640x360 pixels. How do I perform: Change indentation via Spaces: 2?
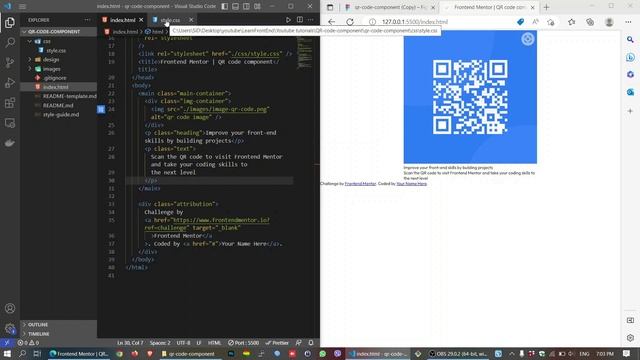[x=160, y=343]
